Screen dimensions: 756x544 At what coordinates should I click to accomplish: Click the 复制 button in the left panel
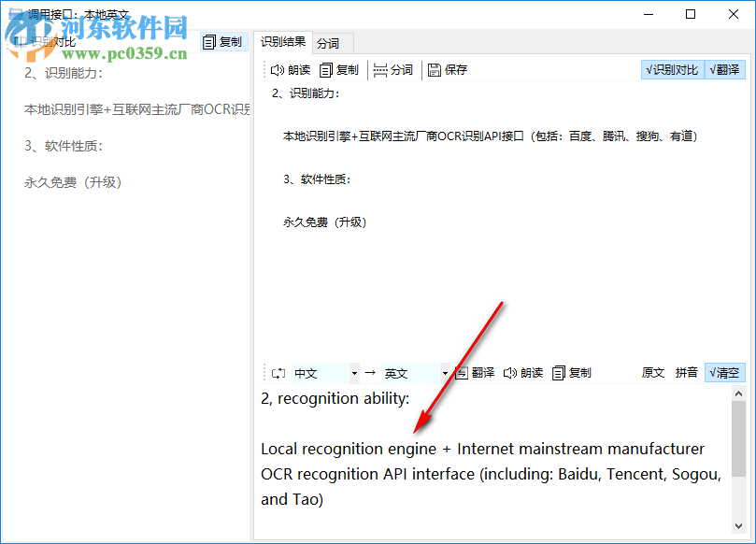coord(224,41)
